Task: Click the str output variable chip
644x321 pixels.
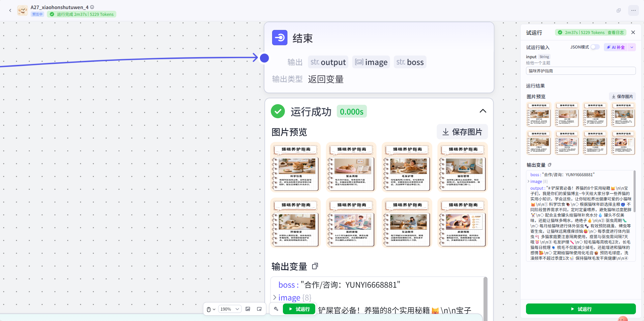Action: click(328, 62)
